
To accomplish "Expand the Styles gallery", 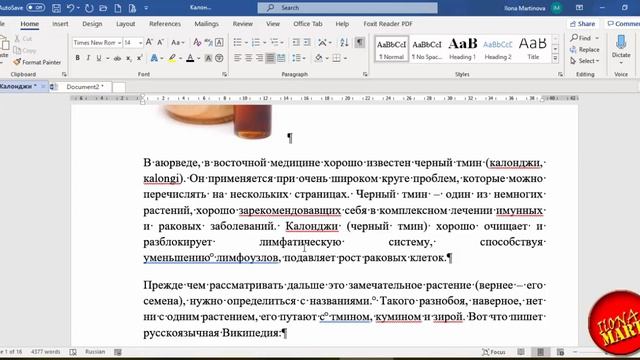I will (x=555, y=59).
